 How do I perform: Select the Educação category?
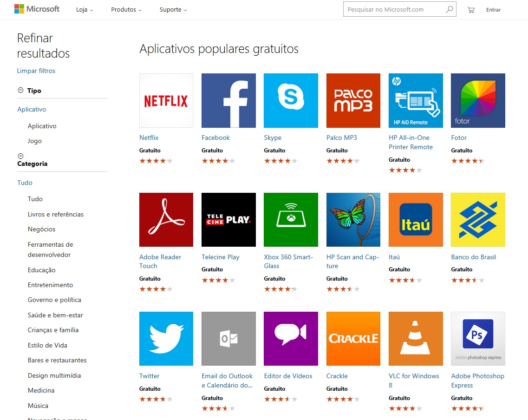(41, 270)
